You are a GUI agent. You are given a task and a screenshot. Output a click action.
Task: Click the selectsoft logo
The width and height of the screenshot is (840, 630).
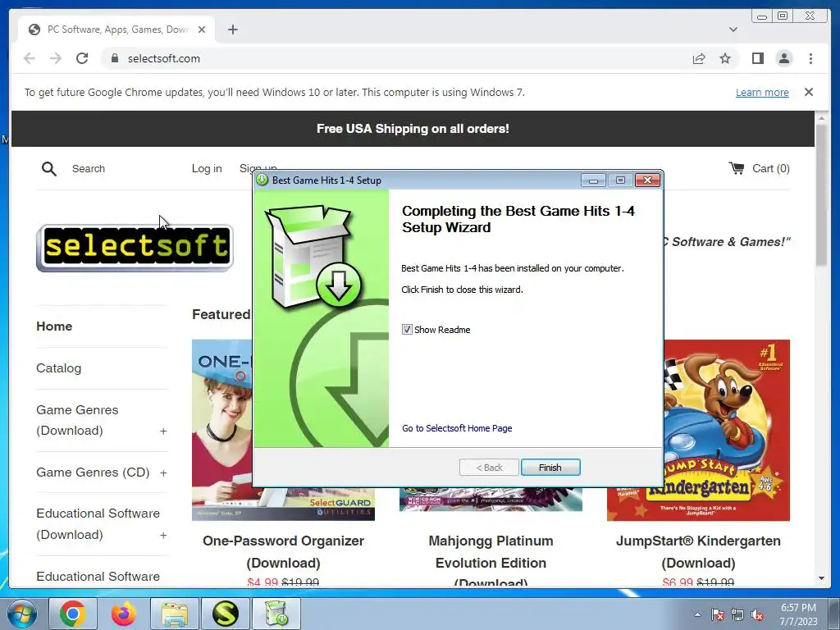click(135, 248)
